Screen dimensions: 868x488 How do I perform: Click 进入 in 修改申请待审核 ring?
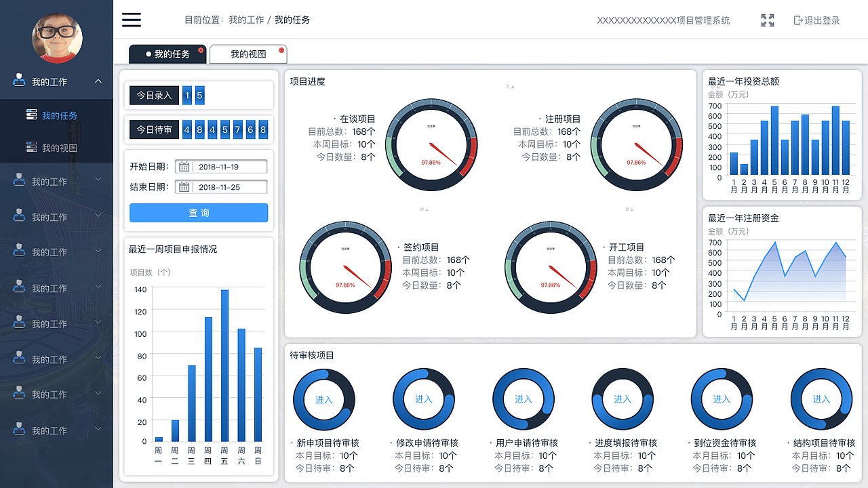pyautogui.click(x=424, y=399)
